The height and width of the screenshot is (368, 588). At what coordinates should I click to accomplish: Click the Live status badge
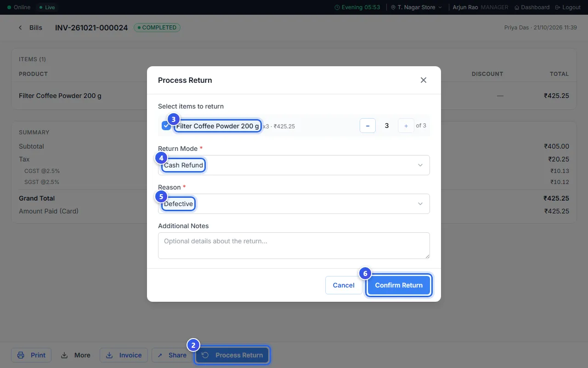pyautogui.click(x=47, y=7)
